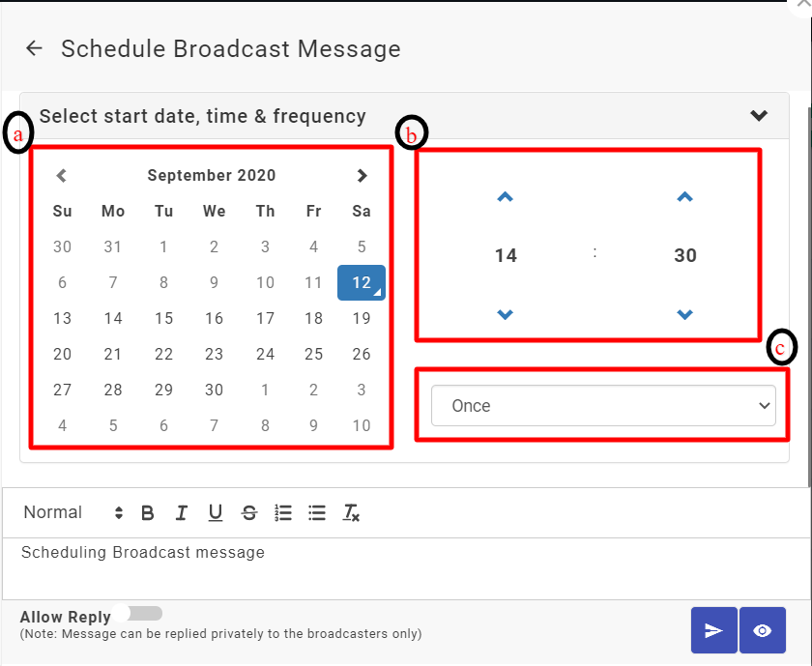
Task: Toggle the Allow Reply switch
Action: (137, 614)
